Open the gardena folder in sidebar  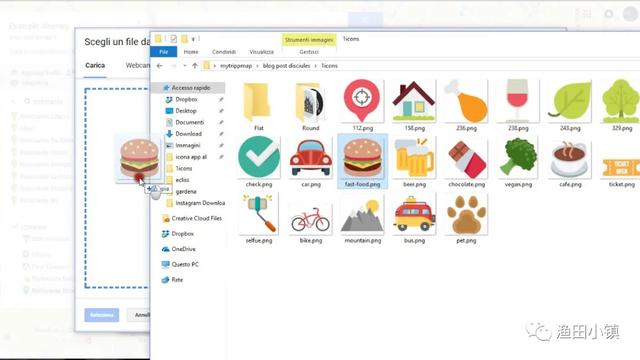[x=186, y=191]
